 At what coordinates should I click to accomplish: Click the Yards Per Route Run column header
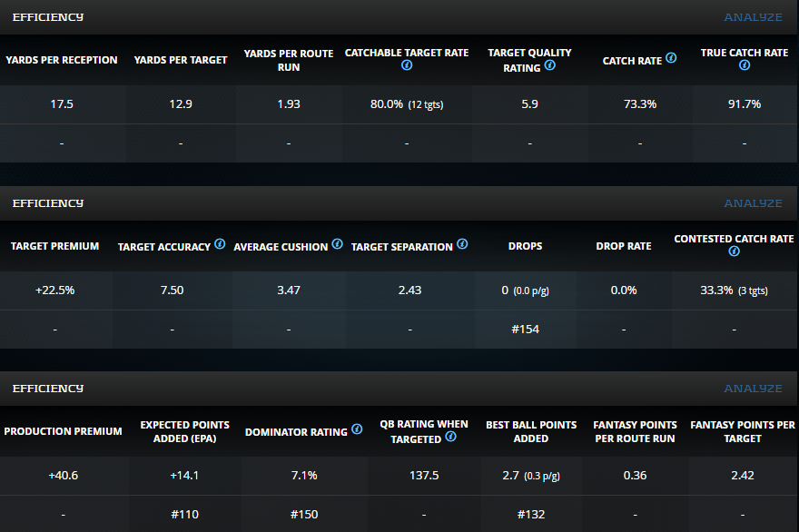coord(289,61)
